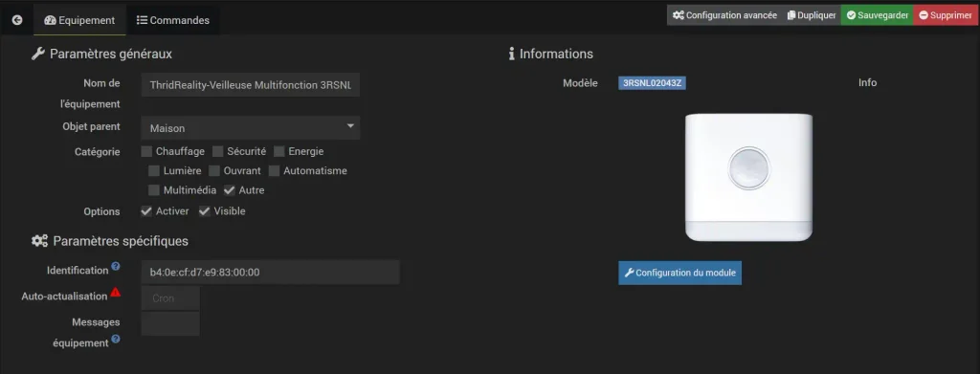Go back using the circled arrow icon
Viewport: 980px width, 374px height.
tap(17, 20)
